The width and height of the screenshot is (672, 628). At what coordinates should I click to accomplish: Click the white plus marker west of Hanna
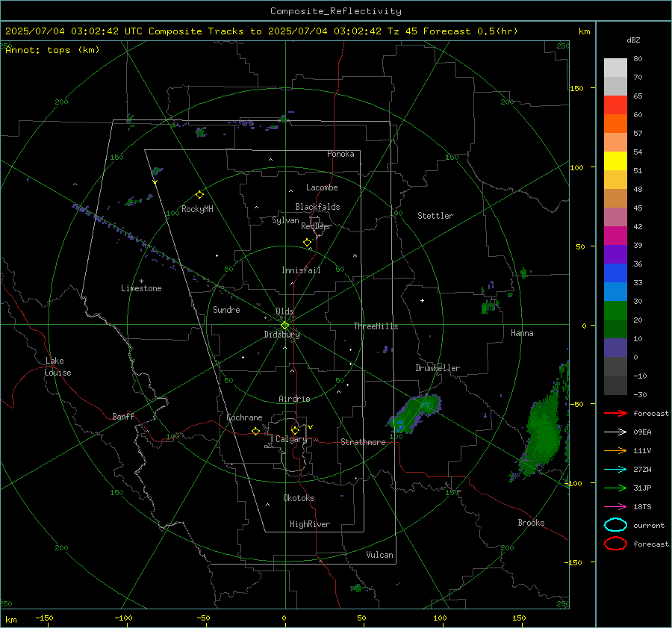point(422,300)
